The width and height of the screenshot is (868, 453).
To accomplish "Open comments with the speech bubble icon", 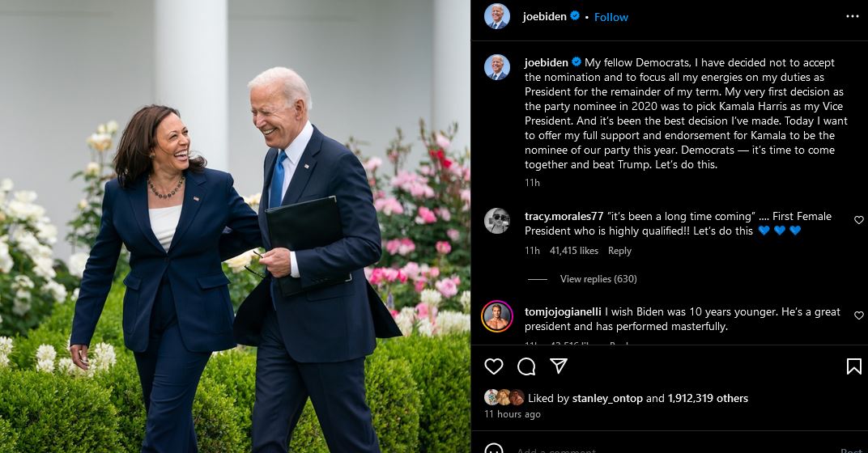I will coord(525,366).
